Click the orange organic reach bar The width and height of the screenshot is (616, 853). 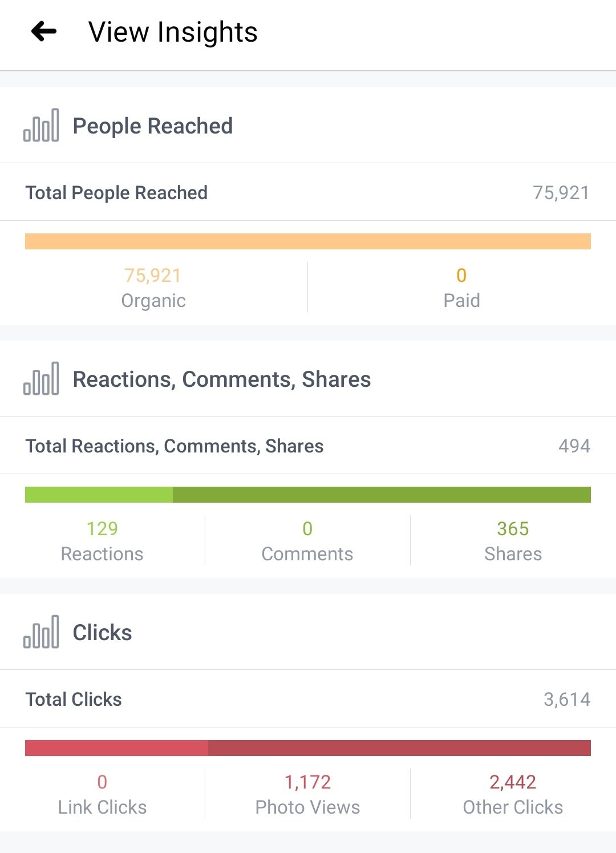click(x=308, y=241)
